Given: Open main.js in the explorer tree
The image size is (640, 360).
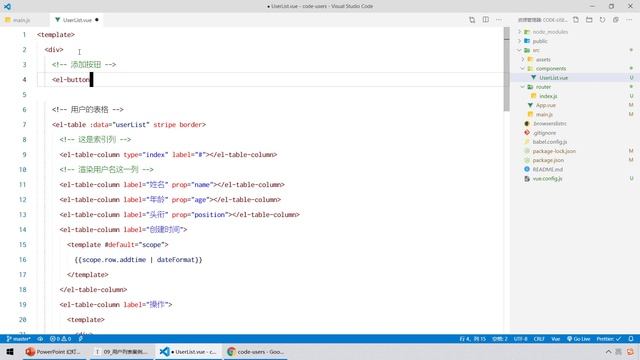Looking at the screenshot, I should [544, 114].
